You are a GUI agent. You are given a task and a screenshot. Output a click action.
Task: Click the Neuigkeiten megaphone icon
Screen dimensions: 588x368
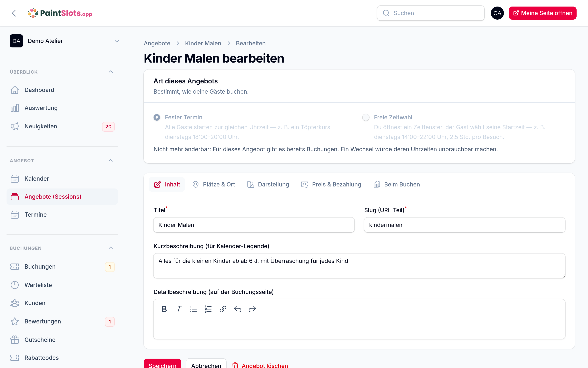click(14, 127)
